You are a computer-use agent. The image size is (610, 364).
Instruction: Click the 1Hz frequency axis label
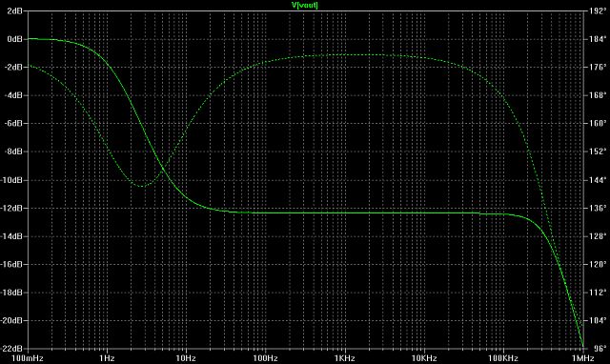click(x=107, y=358)
